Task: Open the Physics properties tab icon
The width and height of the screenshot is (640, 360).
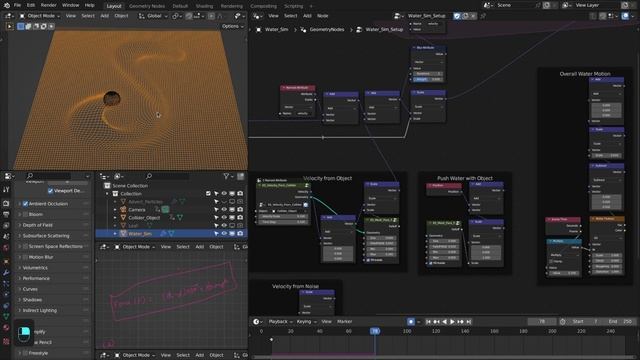Action: 6,294
